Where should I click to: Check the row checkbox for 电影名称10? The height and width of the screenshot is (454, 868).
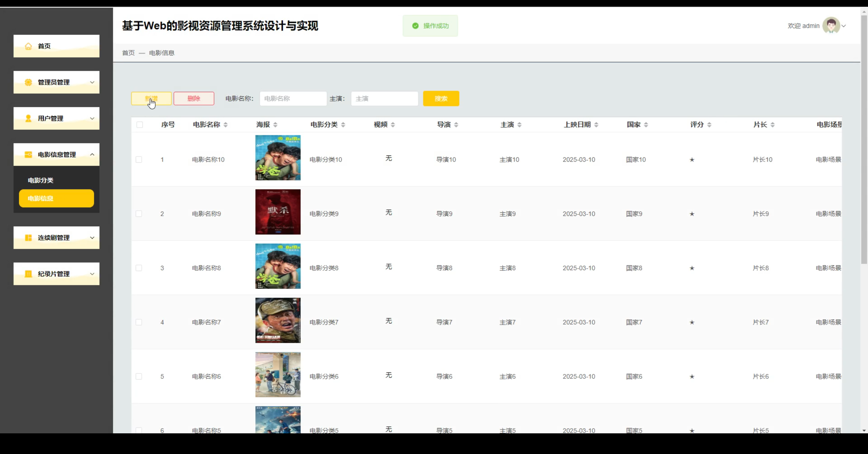[139, 159]
